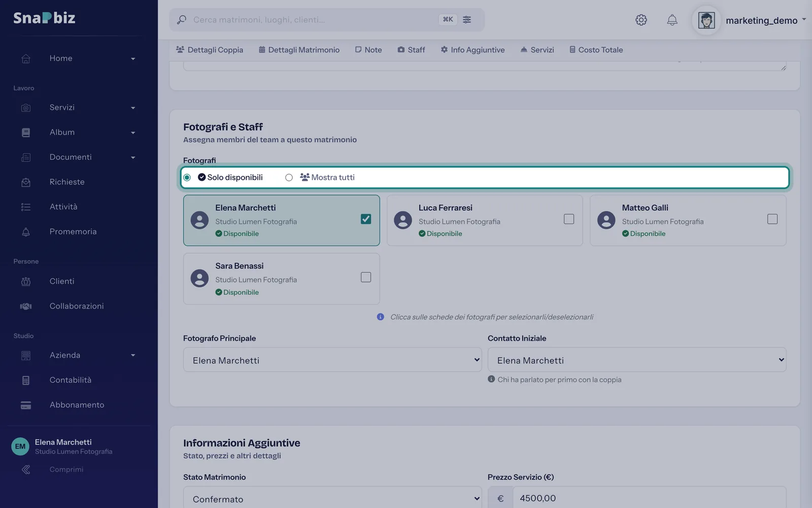Screen dimensions: 812x508
Task: Open Contabilità in the sidebar
Action: point(71,380)
